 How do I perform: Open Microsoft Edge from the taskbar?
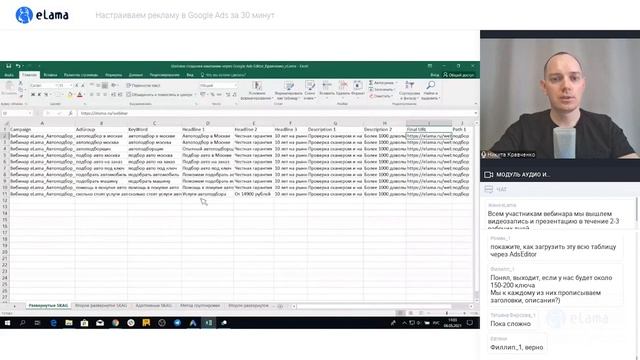[x=53, y=323]
